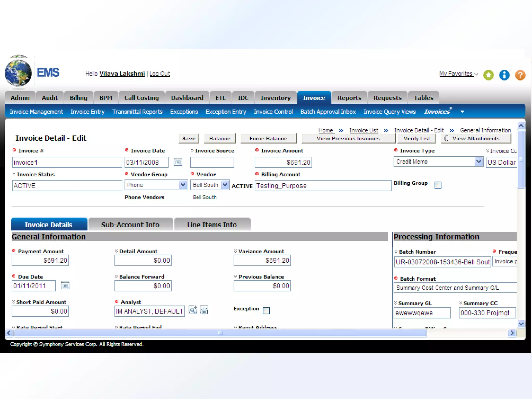
Task: Expand the Invoice Type dropdown
Action: pyautogui.click(x=478, y=162)
